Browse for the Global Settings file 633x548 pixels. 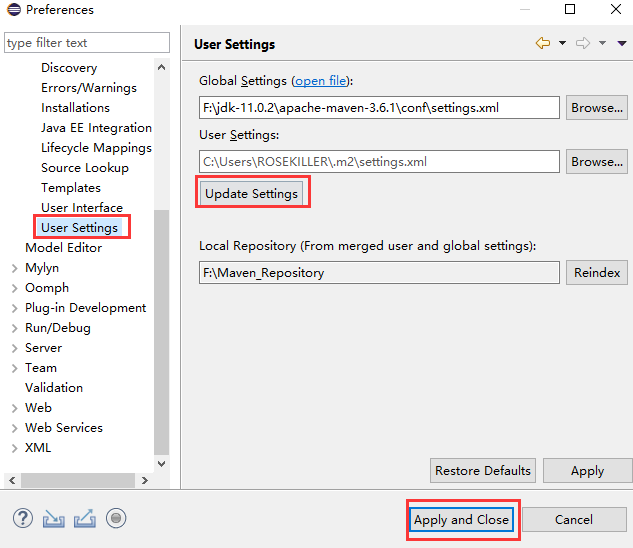point(597,107)
